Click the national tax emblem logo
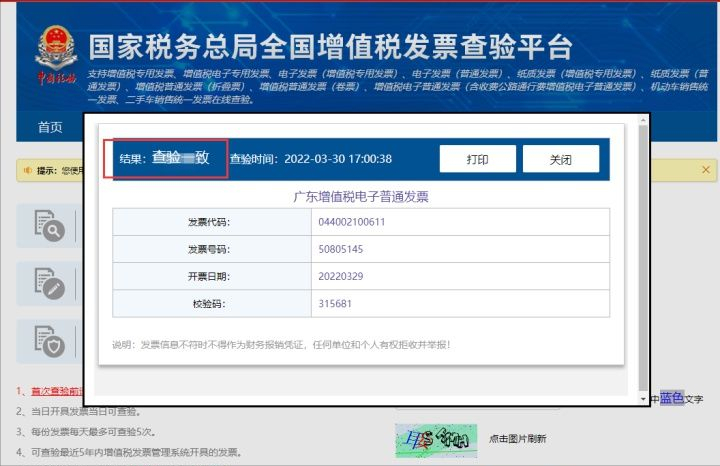 55,53
